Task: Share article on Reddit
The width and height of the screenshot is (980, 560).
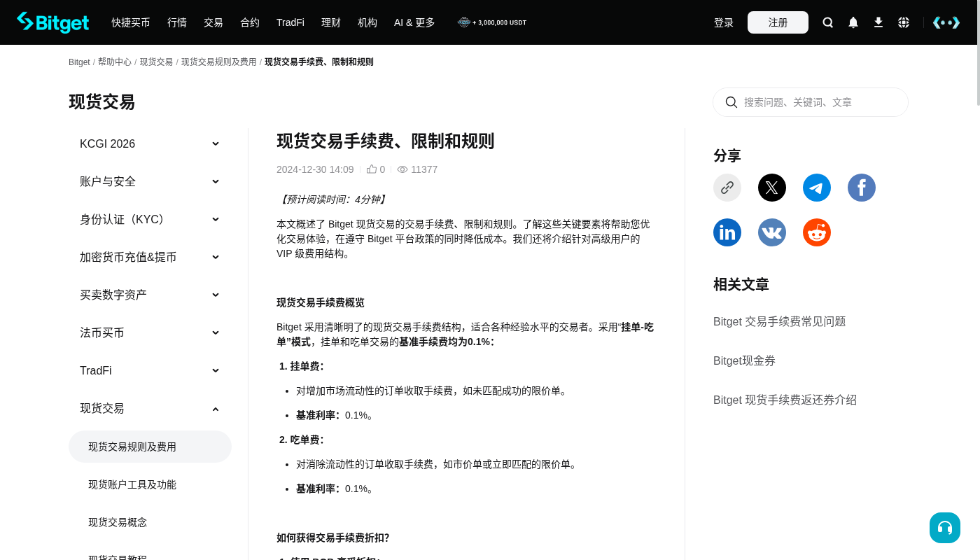Action: pos(817,232)
